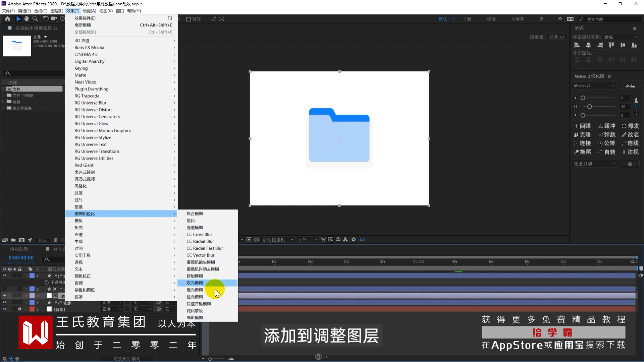Select the Zoom magnifier tool
The image size is (644, 362).
pos(35,19)
